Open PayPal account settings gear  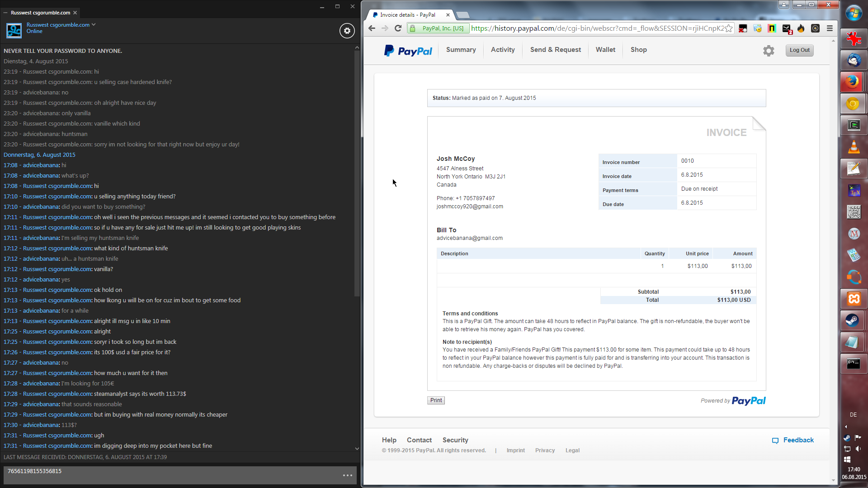tap(769, 51)
